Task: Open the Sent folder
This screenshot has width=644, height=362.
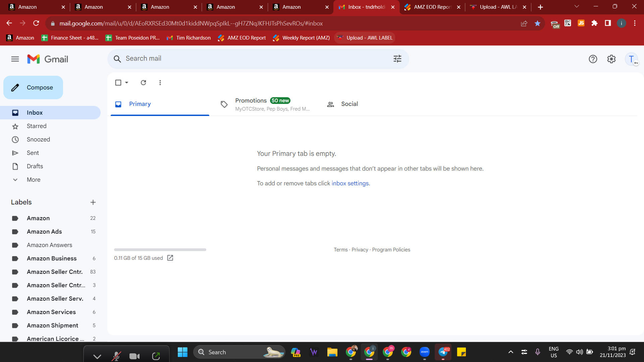Action: click(x=50, y=153)
